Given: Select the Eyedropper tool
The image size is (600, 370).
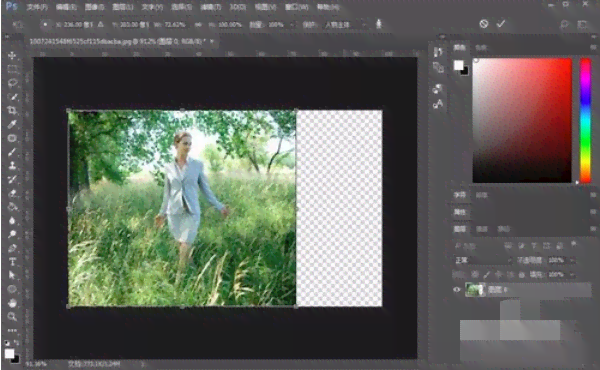Looking at the screenshot, I should tap(12, 124).
